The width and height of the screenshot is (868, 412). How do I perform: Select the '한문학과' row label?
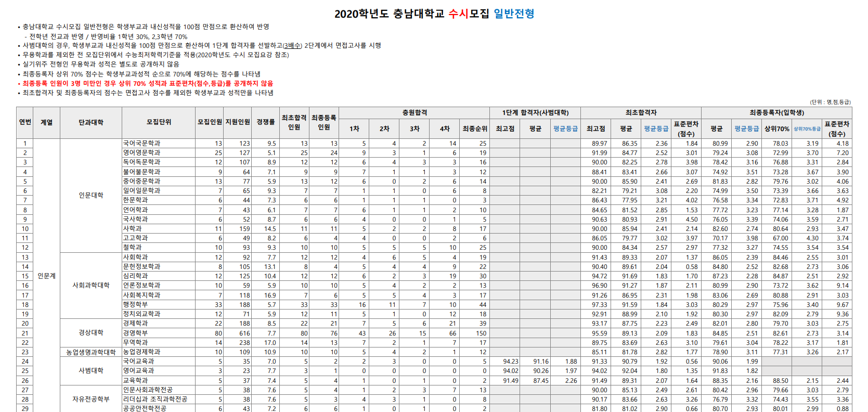pyautogui.click(x=135, y=200)
